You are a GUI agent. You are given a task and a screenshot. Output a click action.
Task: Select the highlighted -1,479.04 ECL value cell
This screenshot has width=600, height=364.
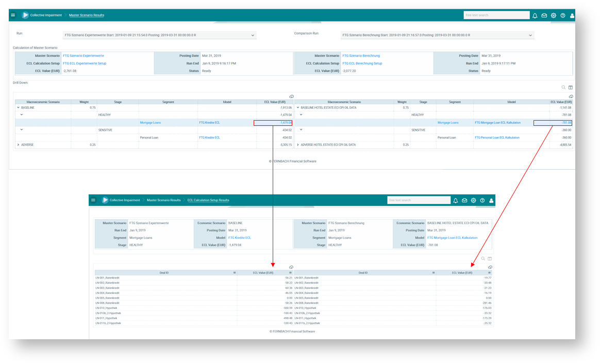pos(273,123)
